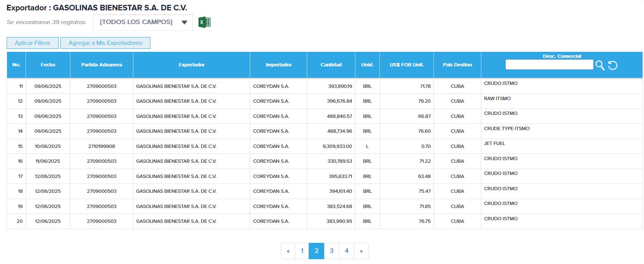
Task: Select quantity 394,101.40 cell
Action: pos(331,191)
